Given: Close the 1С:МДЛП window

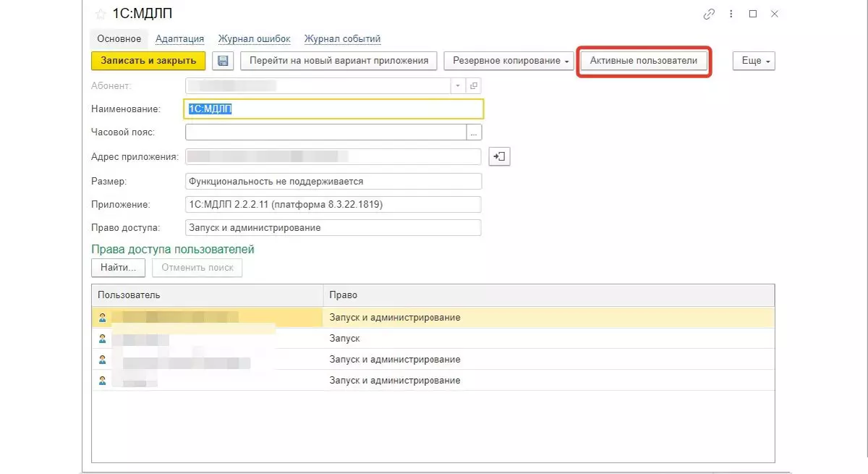Looking at the screenshot, I should 775,14.
